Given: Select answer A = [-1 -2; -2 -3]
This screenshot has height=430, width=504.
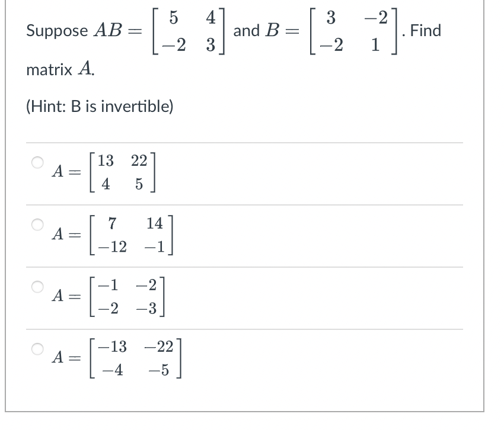Looking at the screenshot, I should (37, 285).
